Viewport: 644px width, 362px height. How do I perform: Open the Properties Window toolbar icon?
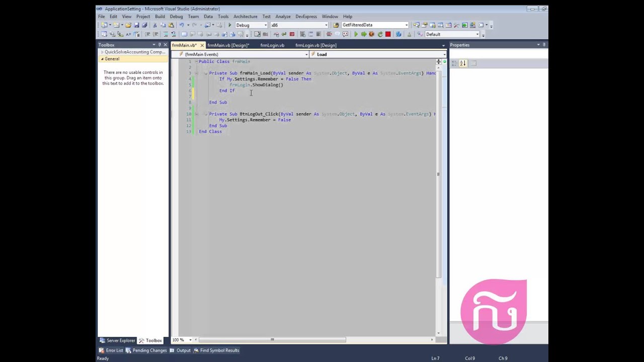pos(424,25)
